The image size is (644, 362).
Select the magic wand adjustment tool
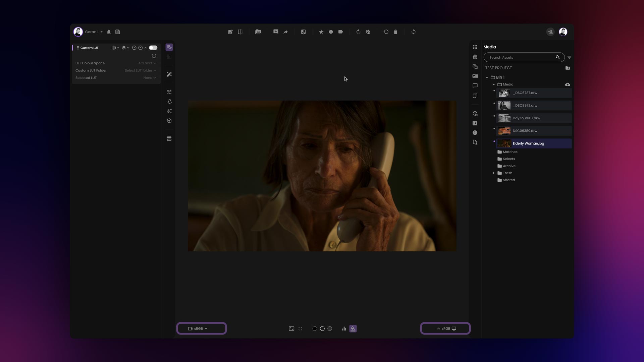click(x=169, y=74)
